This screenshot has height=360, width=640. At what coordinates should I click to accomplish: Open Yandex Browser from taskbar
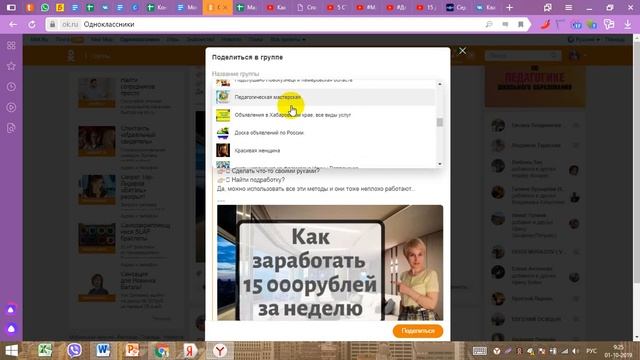220,351
